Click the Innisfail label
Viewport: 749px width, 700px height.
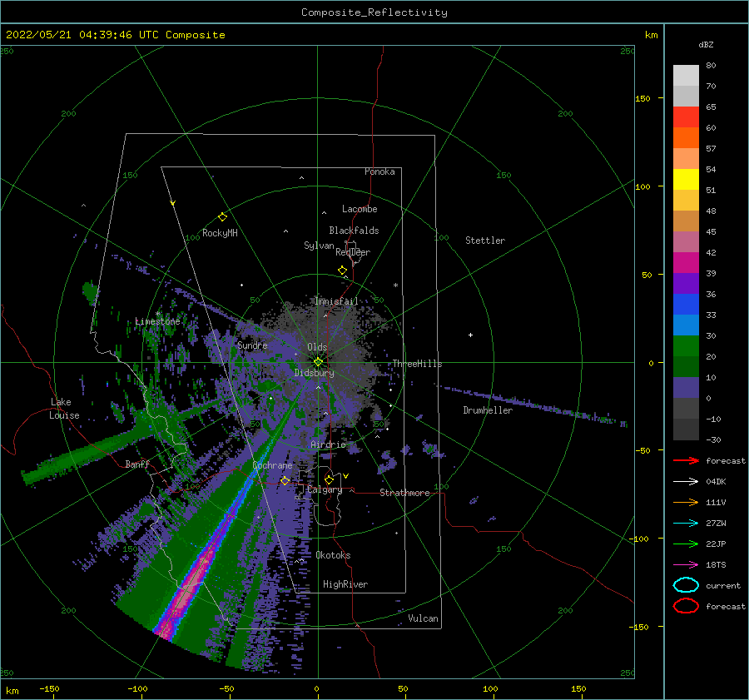(336, 301)
